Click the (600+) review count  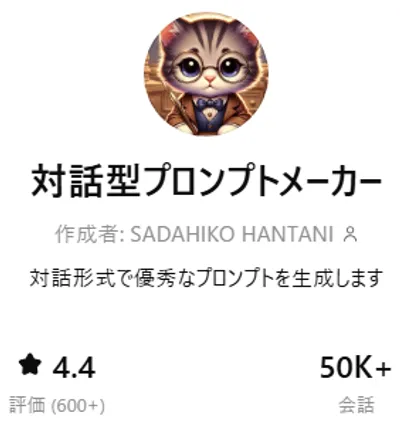click(78, 406)
